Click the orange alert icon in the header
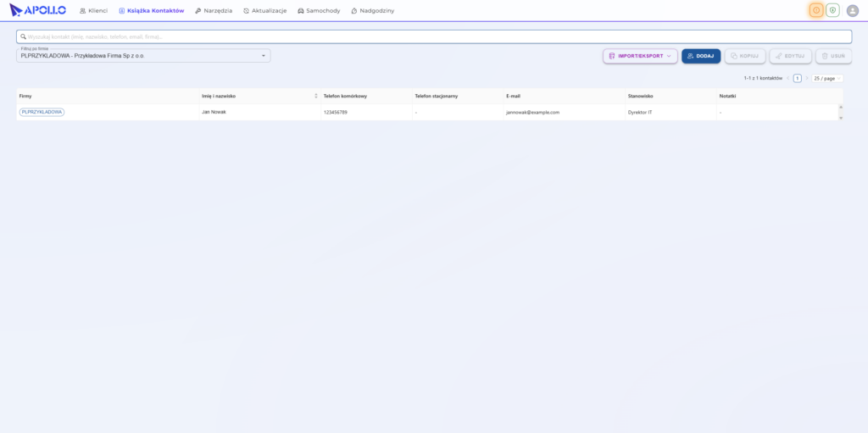This screenshot has width=868, height=433. [x=816, y=10]
